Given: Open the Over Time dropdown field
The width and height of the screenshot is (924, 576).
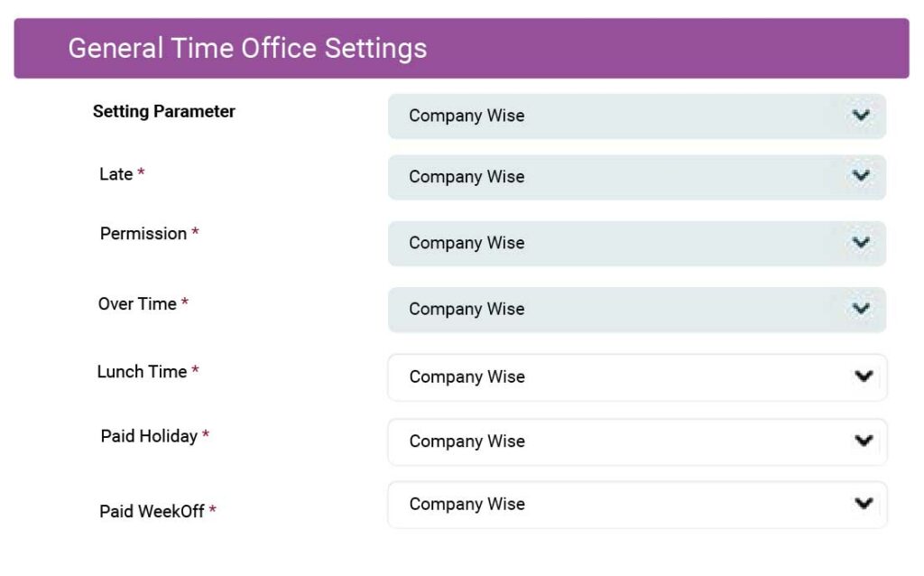Looking at the screenshot, I should [636, 310].
